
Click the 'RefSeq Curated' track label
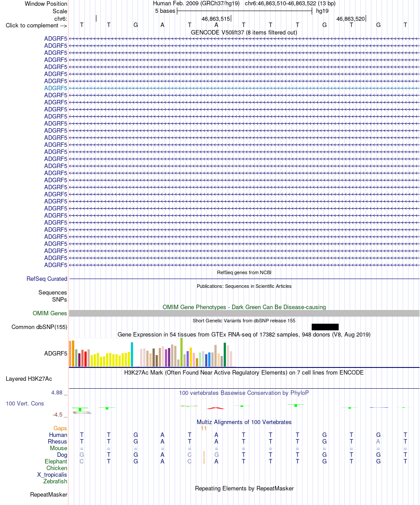click(47, 279)
